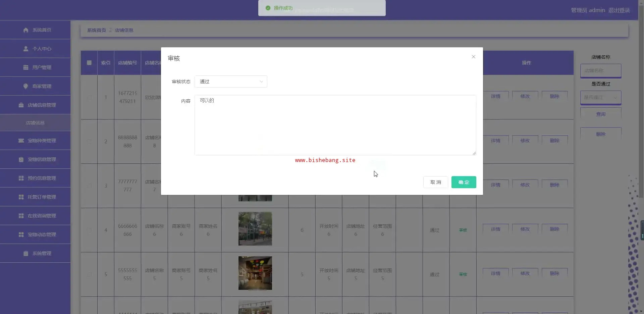Open 在线咨询管理 in the sidebar
644x314 pixels.
coord(35,216)
